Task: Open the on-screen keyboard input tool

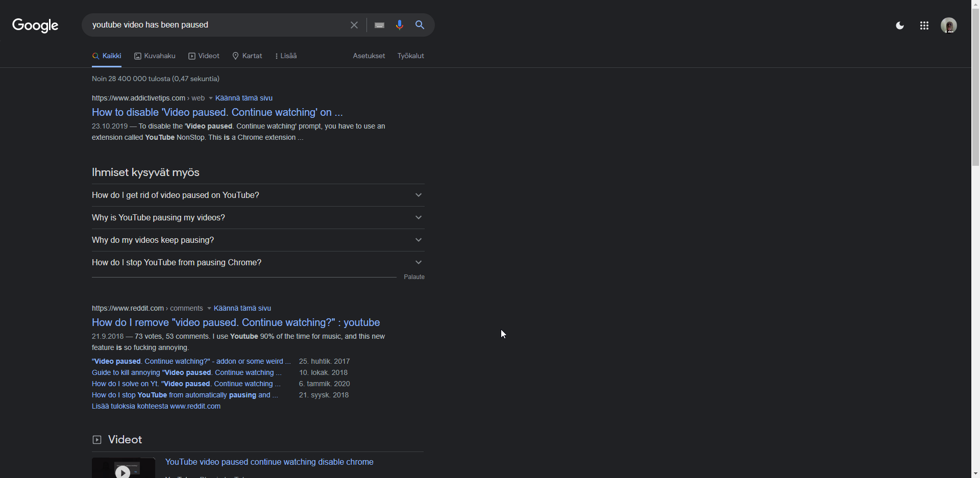Action: (379, 25)
